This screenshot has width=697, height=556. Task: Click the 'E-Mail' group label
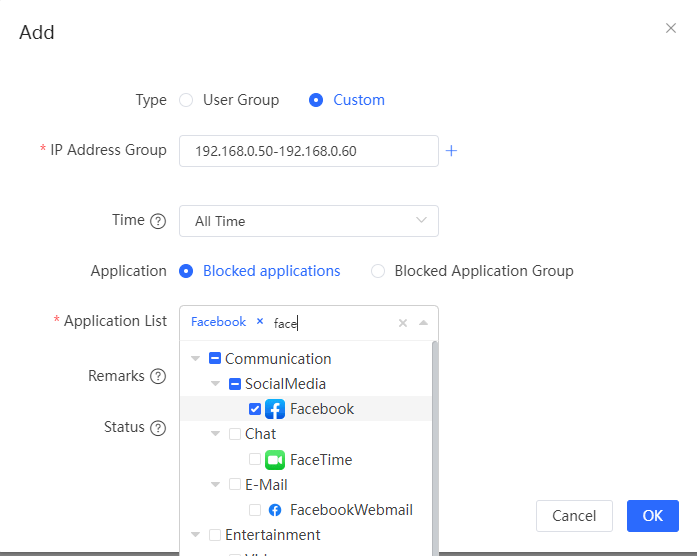pyautogui.click(x=266, y=484)
